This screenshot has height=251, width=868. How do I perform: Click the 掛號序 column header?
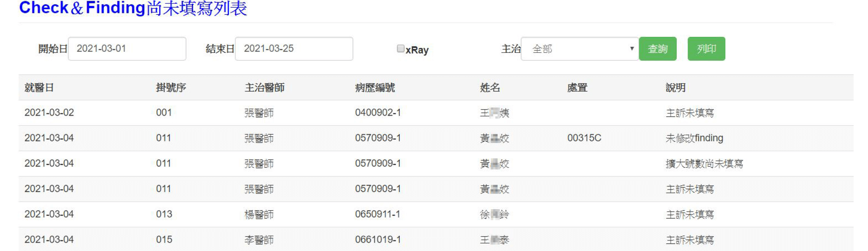tap(171, 88)
